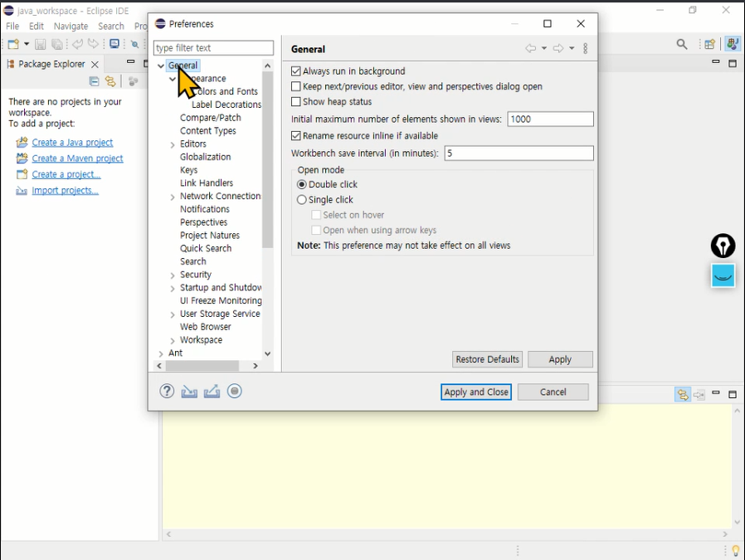Click the Eclipse toolbar search magnifier icon
This screenshot has width=745, height=560.
(682, 44)
